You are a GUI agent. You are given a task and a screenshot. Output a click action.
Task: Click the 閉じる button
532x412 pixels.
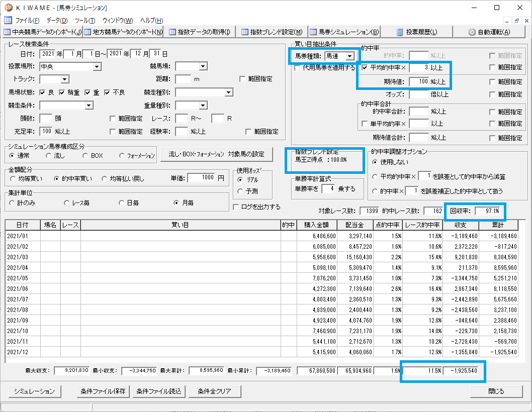click(496, 391)
